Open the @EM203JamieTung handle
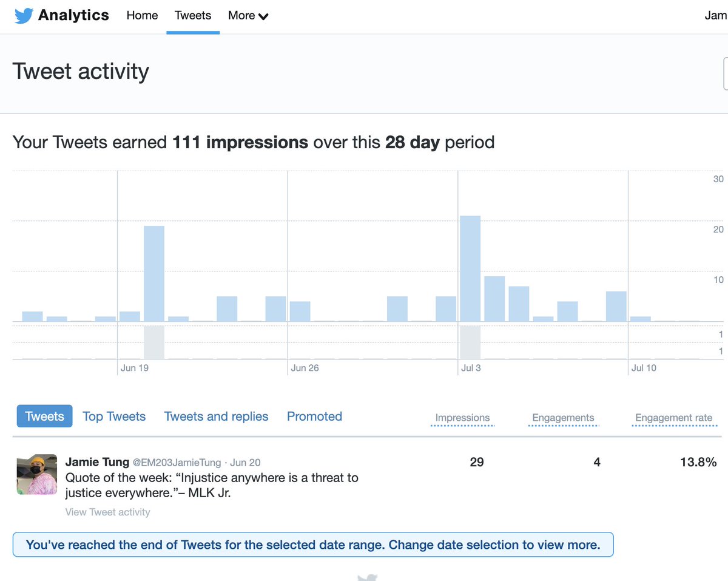The width and height of the screenshot is (728, 581). tap(177, 463)
